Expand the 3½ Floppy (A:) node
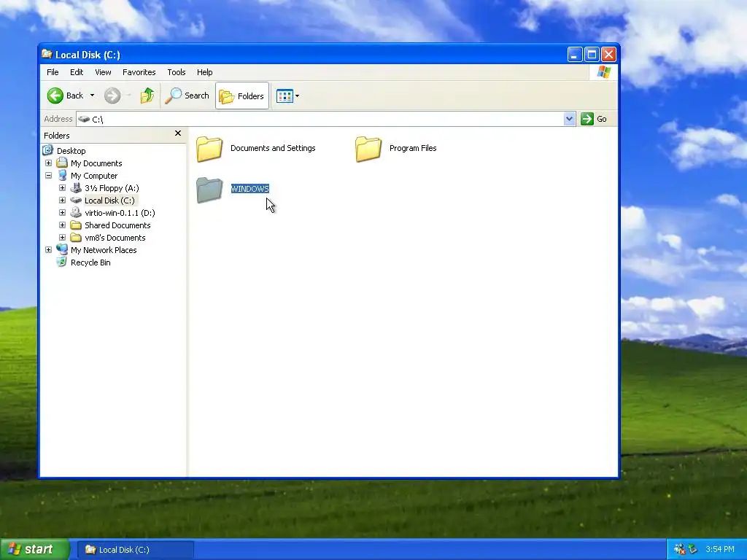Image resolution: width=747 pixels, height=560 pixels. point(63,188)
